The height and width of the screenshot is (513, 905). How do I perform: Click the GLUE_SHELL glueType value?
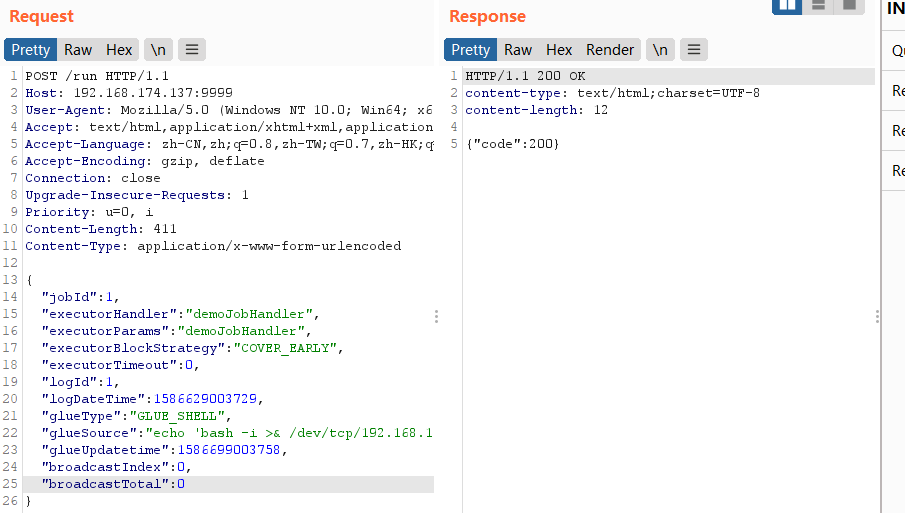pos(177,416)
